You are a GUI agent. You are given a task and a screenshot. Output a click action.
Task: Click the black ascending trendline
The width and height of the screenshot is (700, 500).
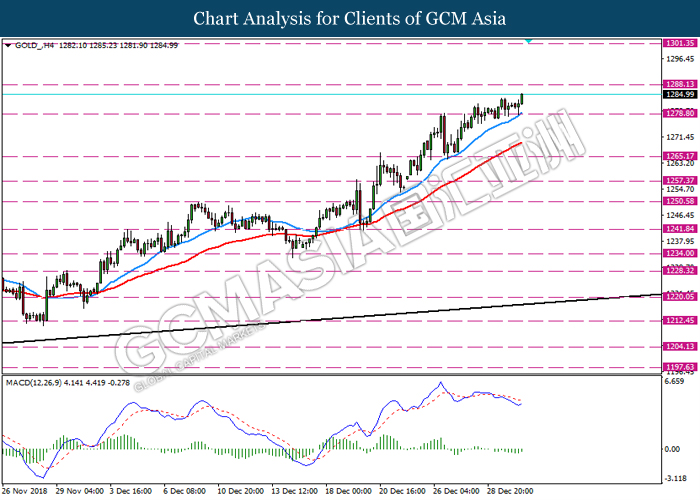click(331, 319)
